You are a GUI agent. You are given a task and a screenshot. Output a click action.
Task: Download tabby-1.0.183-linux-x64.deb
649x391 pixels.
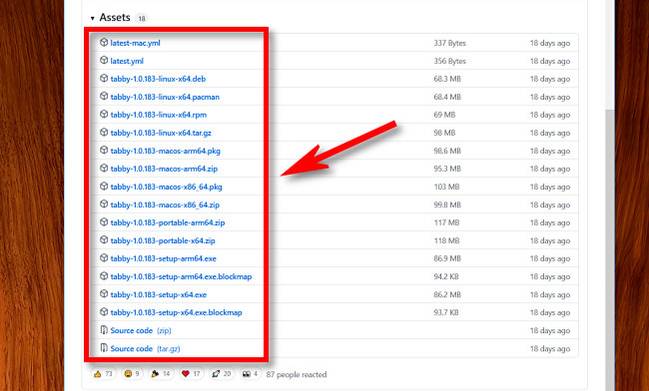(158, 79)
